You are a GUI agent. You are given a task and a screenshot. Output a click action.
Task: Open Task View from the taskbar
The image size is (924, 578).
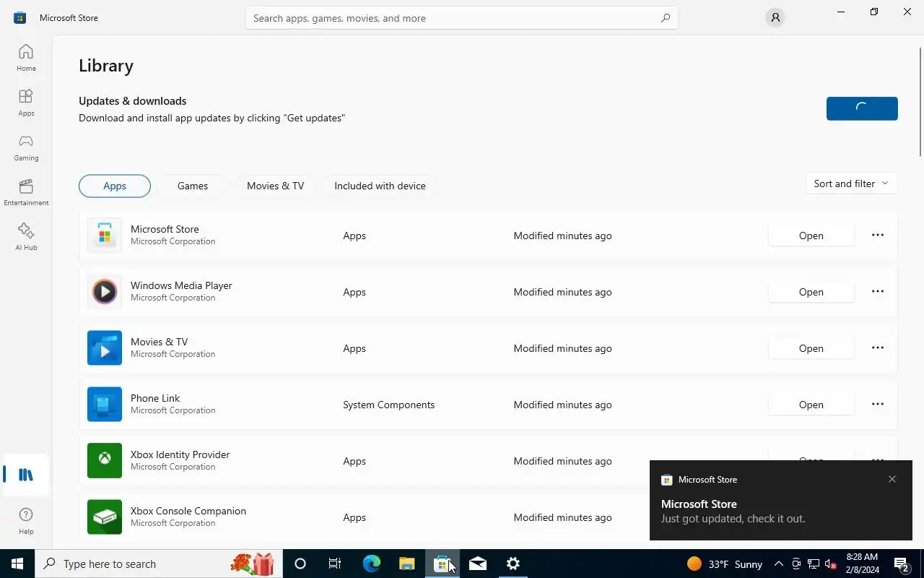tap(335, 564)
